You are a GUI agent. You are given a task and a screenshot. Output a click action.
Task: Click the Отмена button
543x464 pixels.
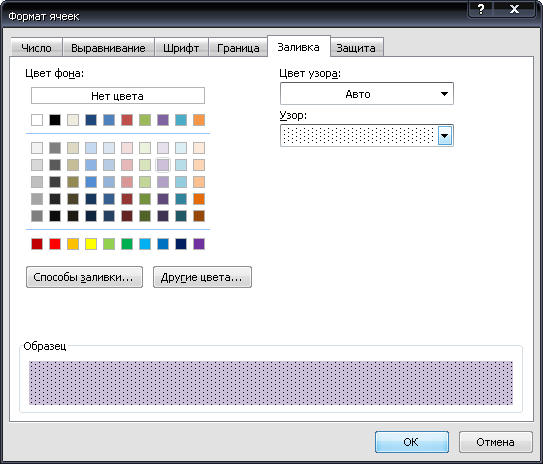(x=496, y=442)
